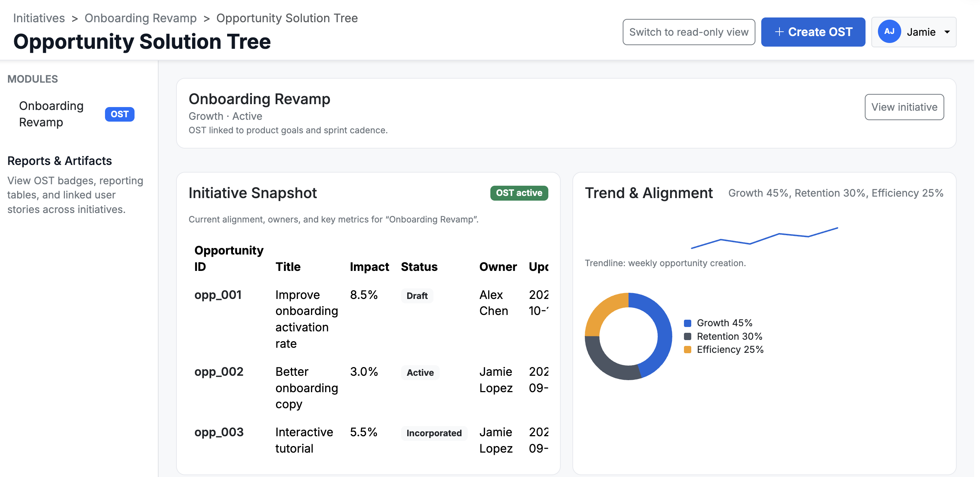This screenshot has width=980, height=477.
Task: Click the Incorporated status badge
Action: (x=434, y=433)
